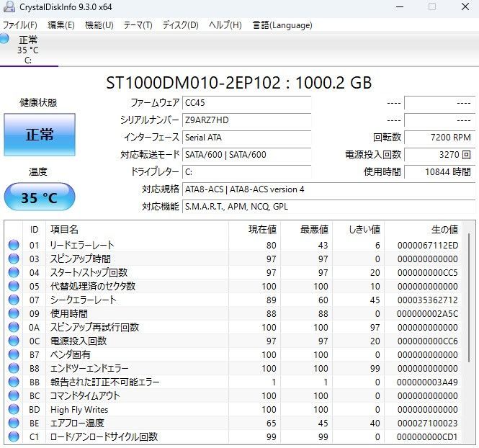Open the テーマ(T) menu
This screenshot has height=448, width=479.
point(138,24)
